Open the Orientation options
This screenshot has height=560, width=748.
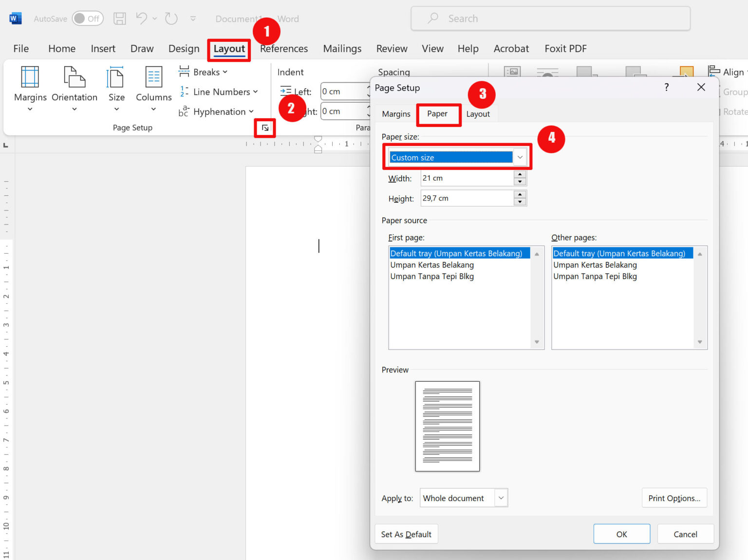click(x=74, y=90)
